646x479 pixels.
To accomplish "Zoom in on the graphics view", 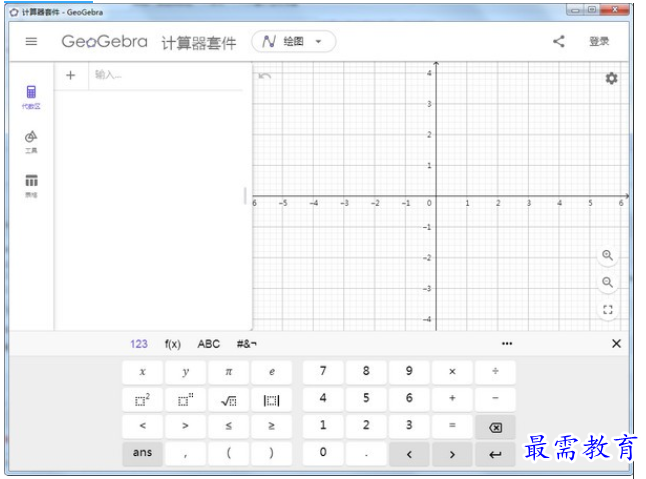I will [x=608, y=255].
